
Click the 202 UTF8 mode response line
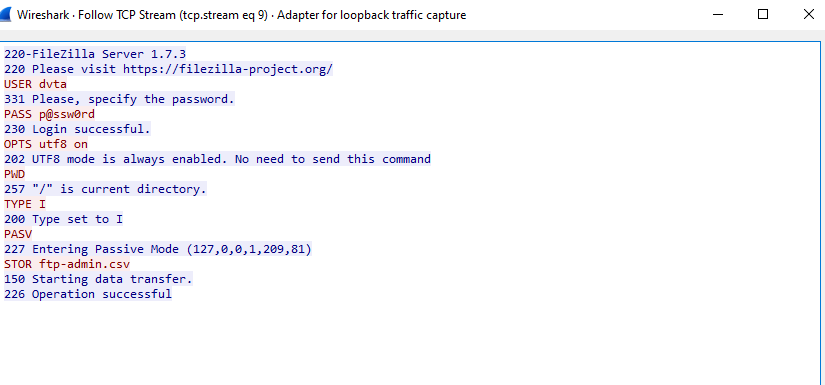click(217, 159)
